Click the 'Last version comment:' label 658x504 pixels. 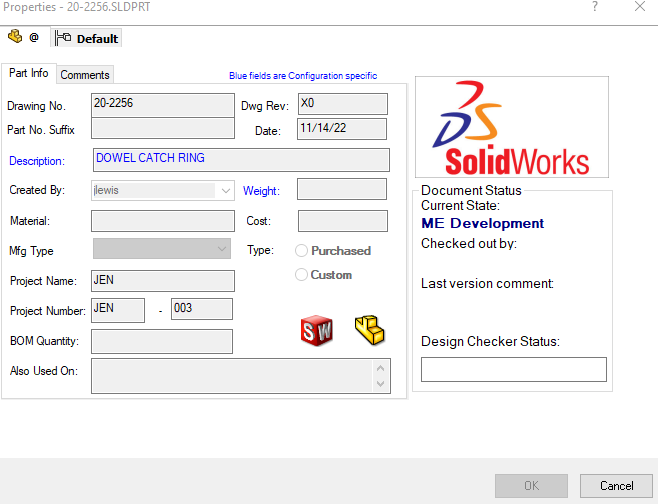(487, 284)
